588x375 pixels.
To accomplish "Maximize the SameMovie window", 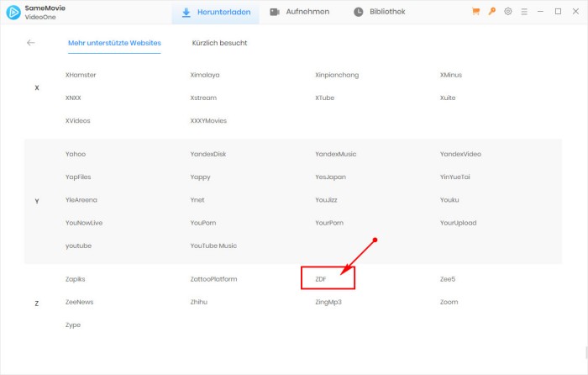I will (x=558, y=12).
